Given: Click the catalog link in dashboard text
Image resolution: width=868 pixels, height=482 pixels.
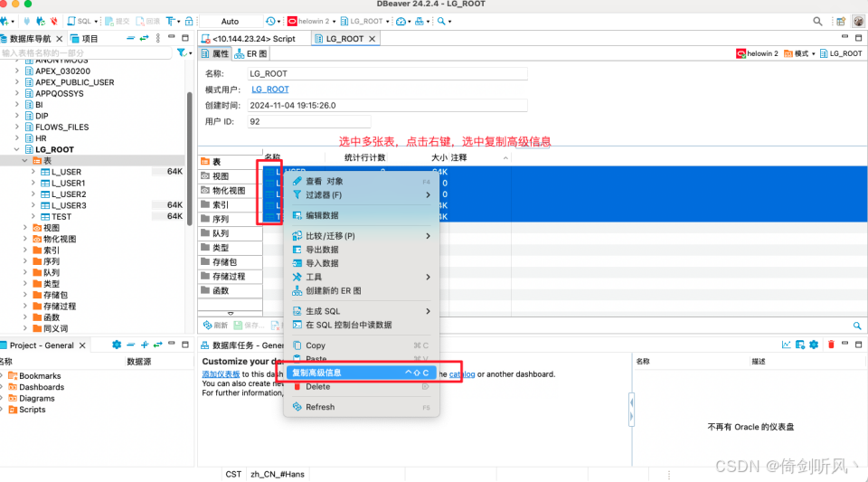Looking at the screenshot, I should click(462, 374).
